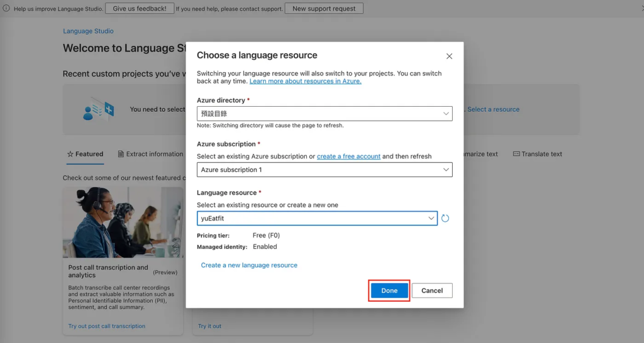This screenshot has height=343, width=644.
Task: Close the Choose a language resource dialog
Action: [x=449, y=56]
